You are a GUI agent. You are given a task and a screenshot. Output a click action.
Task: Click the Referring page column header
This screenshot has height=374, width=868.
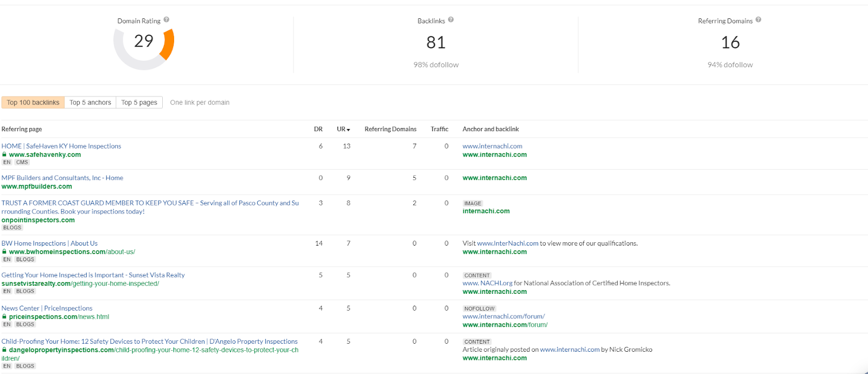tap(22, 129)
